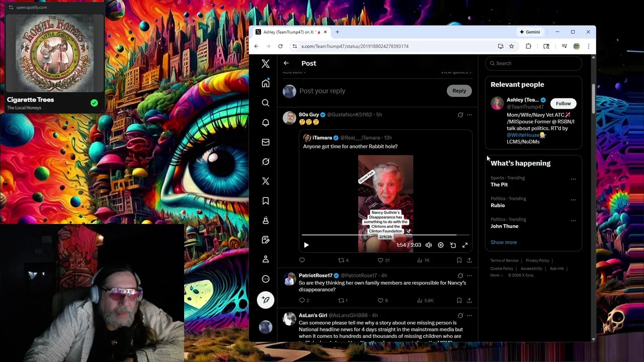Toggle the green saved checkmark in Spotify
Viewport: 644px width, 362px height.
point(94,103)
